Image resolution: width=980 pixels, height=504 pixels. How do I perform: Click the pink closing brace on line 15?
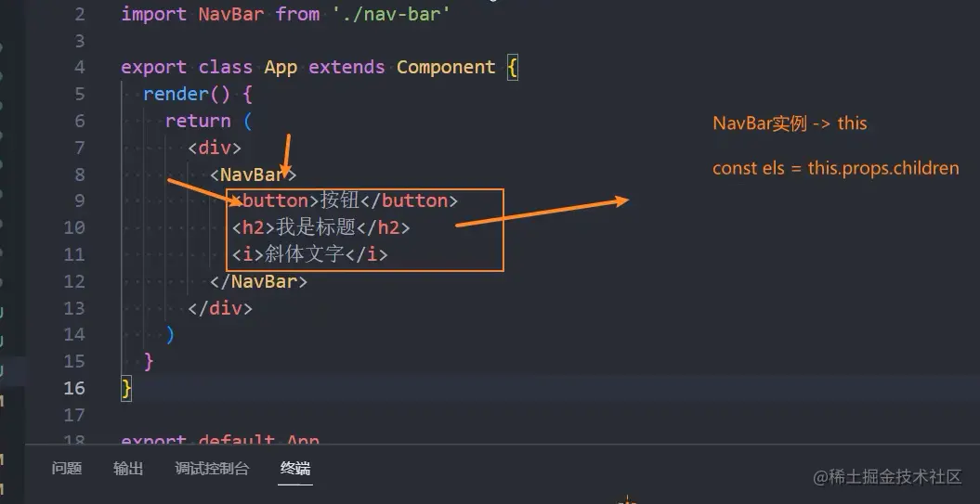148,362
